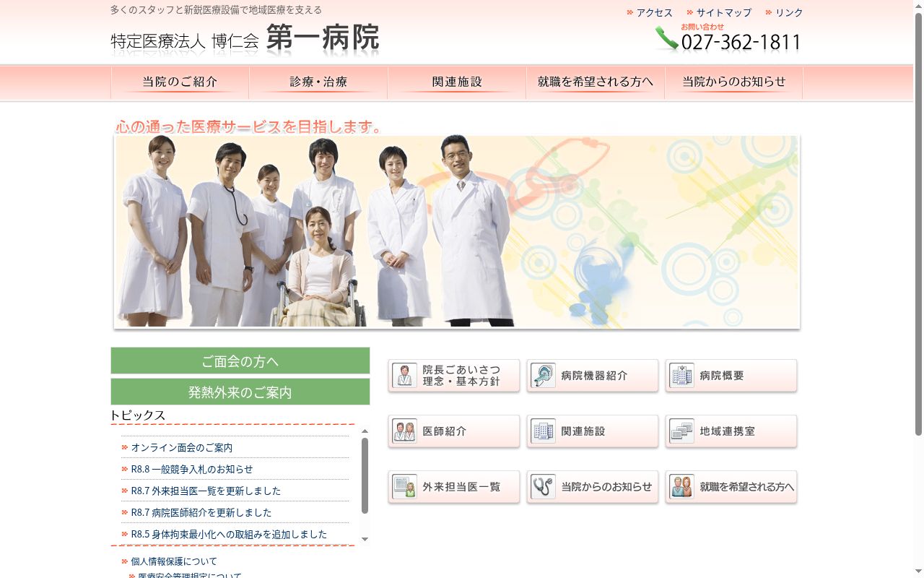Click the medical staff banner image

click(457, 232)
